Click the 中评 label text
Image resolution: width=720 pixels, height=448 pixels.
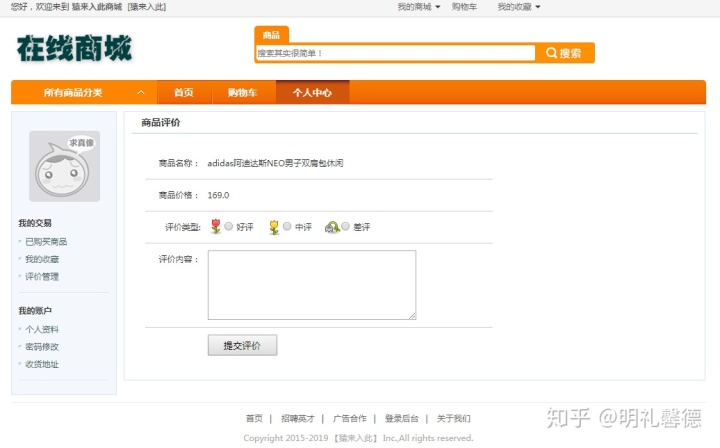[303, 227]
